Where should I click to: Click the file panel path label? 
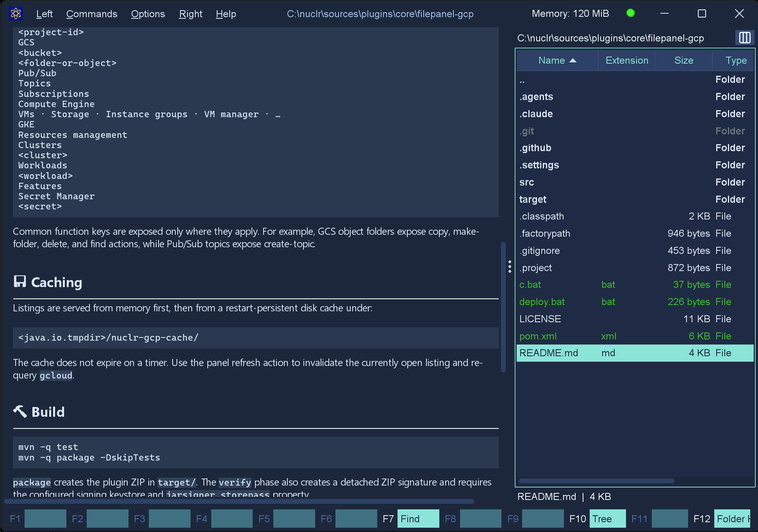click(610, 38)
